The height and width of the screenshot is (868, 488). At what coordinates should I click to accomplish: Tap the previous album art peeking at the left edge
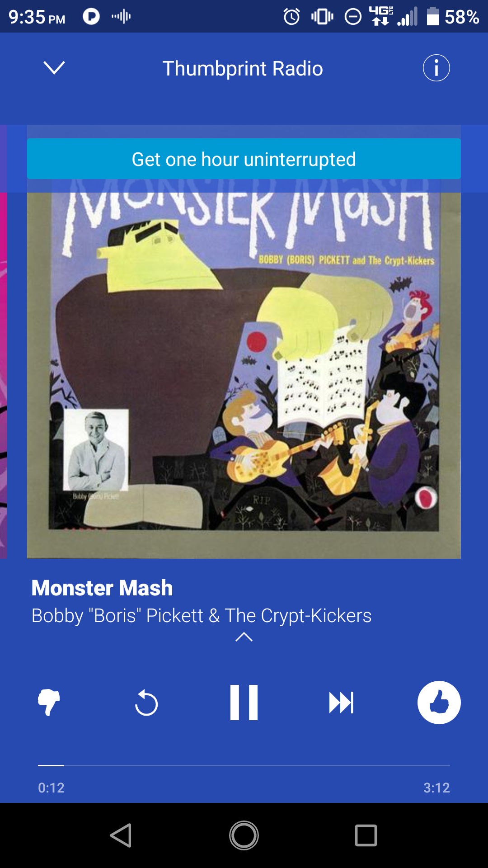[x=3, y=375]
